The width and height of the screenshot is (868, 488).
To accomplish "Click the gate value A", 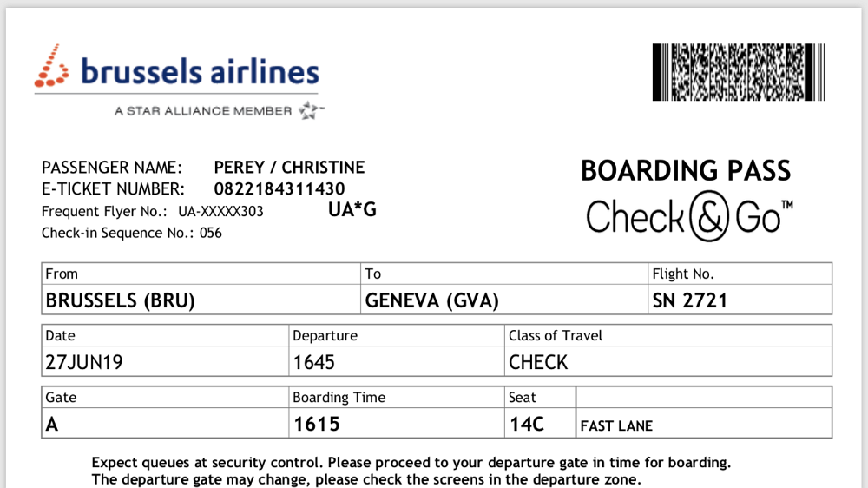I will (x=52, y=425).
